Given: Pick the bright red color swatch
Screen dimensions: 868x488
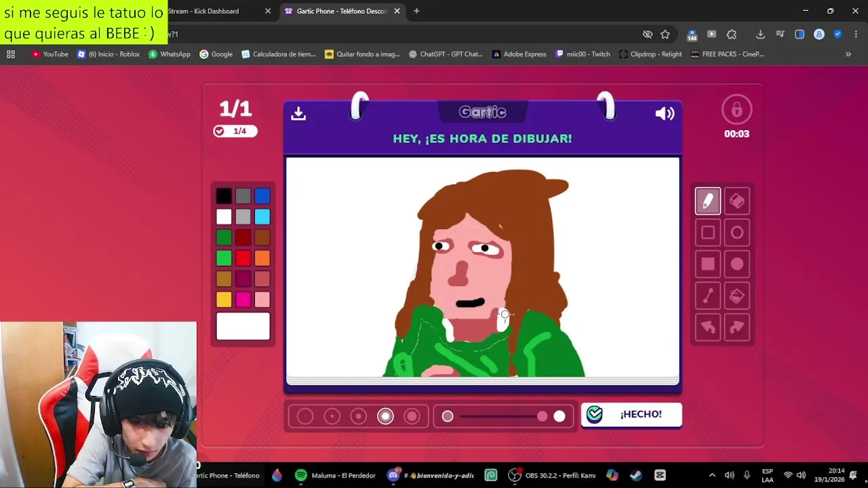Looking at the screenshot, I should click(243, 258).
